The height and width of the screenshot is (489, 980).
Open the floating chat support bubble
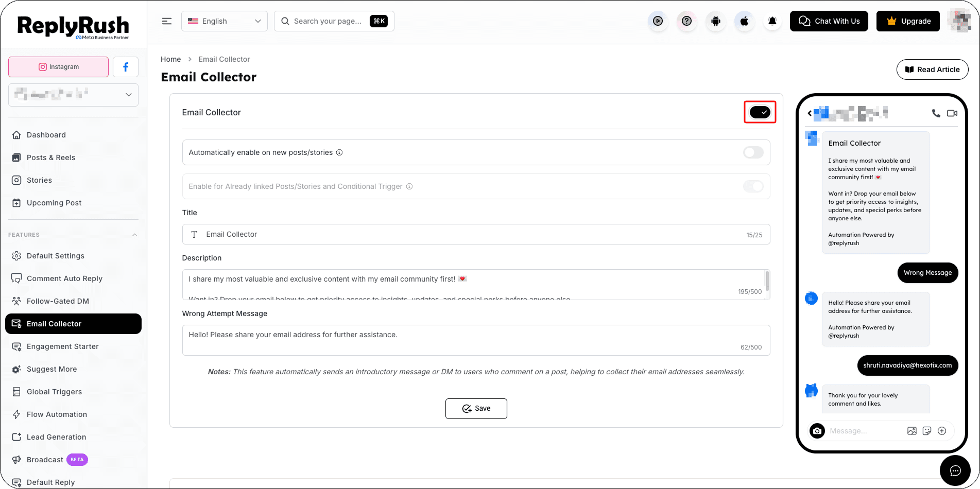(x=955, y=470)
